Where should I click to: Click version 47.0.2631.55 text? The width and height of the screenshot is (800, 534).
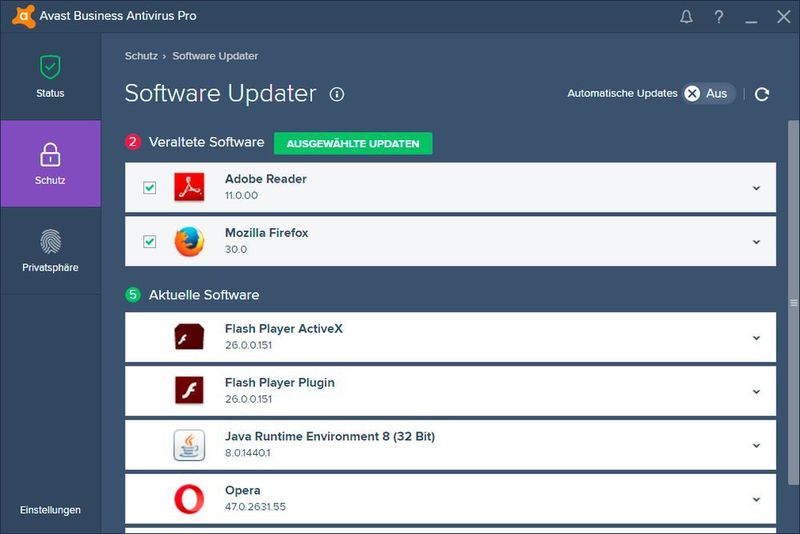[x=256, y=506]
